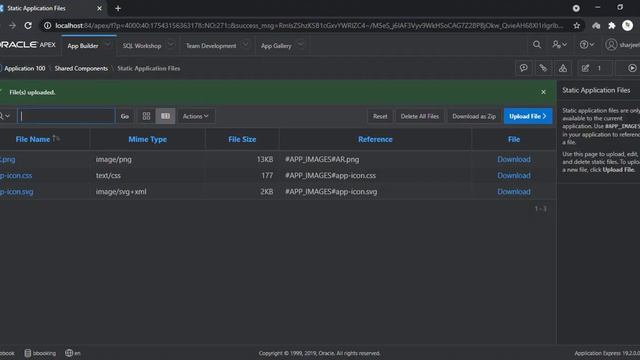640x360 pixels.
Task: Switch to View Icons grid mode
Action: pos(146,116)
